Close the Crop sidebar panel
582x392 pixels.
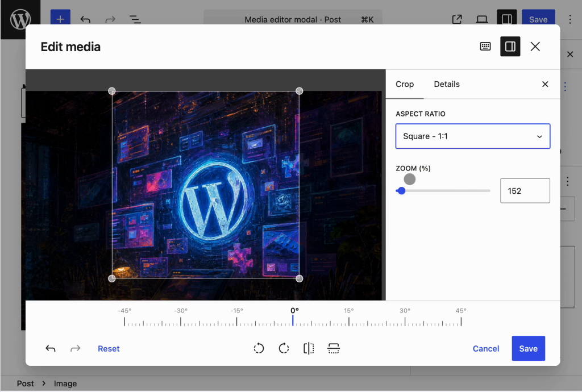pyautogui.click(x=545, y=84)
